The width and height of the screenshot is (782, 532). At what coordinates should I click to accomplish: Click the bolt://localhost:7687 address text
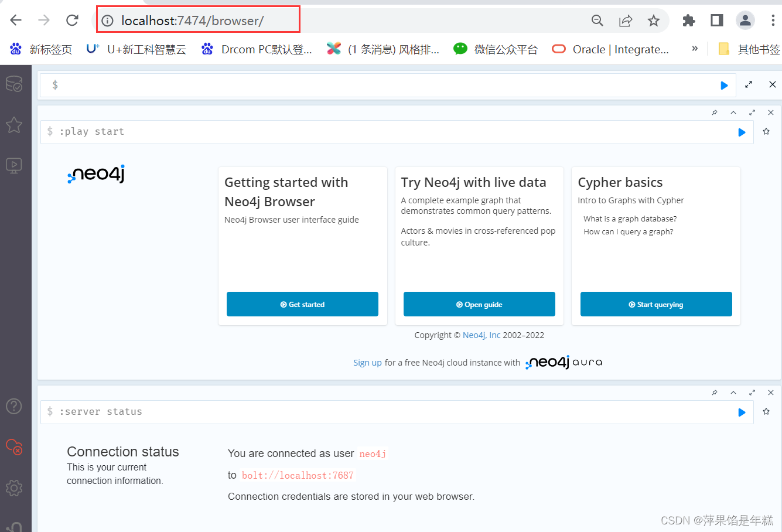pos(298,475)
